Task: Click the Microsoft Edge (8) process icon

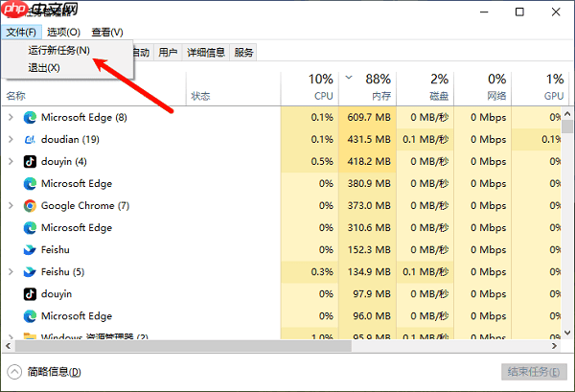Action: tap(30, 117)
